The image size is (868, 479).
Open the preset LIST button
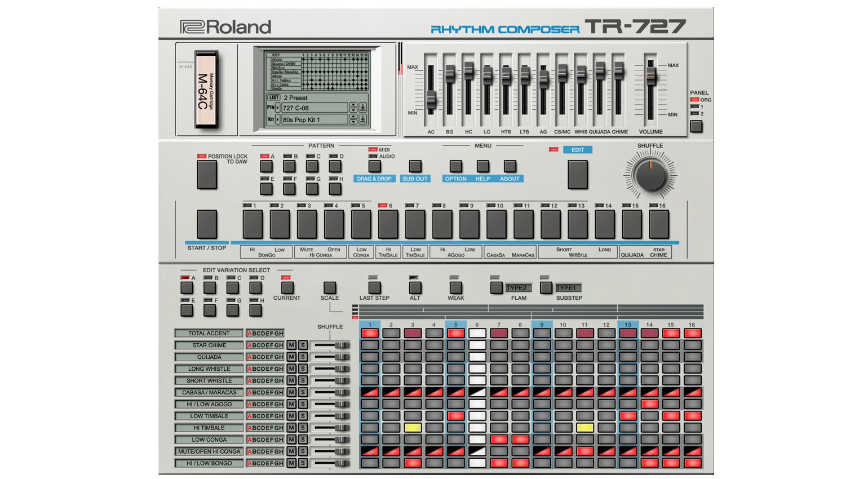pos(273,97)
